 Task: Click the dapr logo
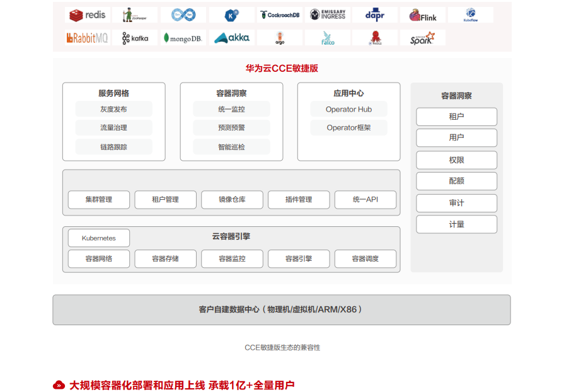[x=375, y=15]
